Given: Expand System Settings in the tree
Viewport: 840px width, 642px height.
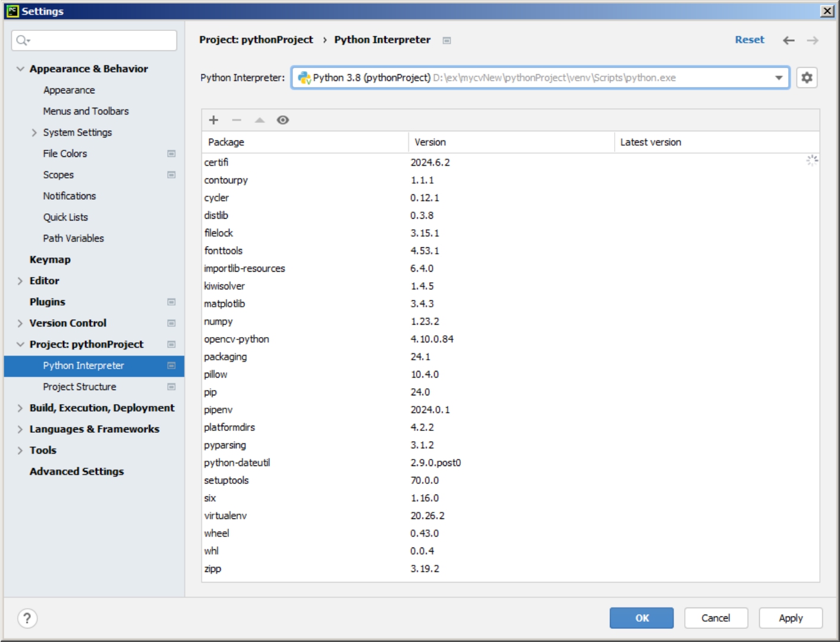Looking at the screenshot, I should (x=34, y=133).
